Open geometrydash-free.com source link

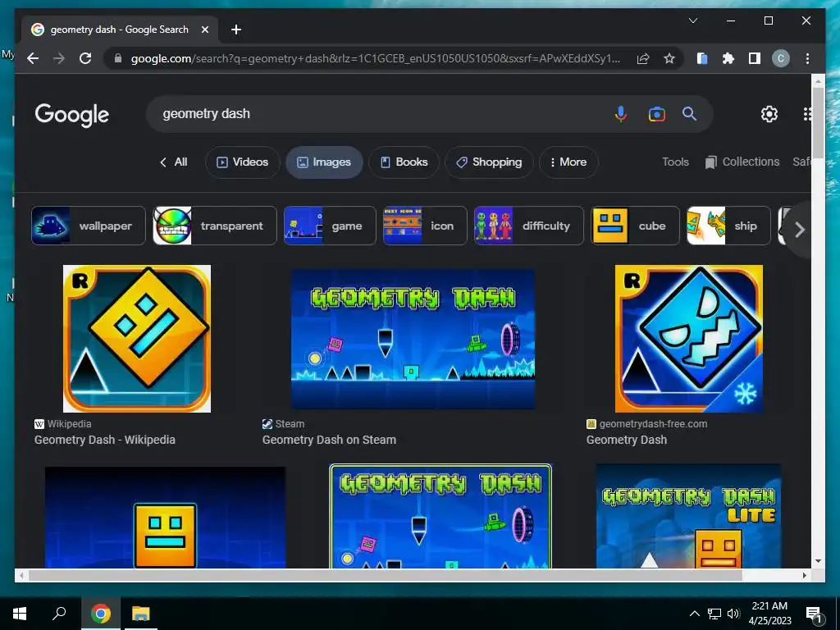pyautogui.click(x=653, y=424)
